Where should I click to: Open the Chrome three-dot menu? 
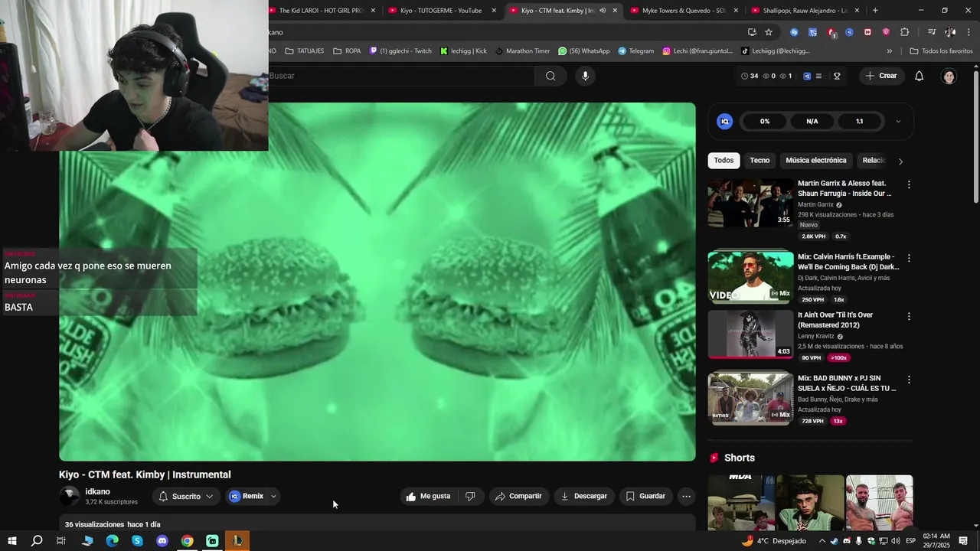pyautogui.click(x=969, y=32)
